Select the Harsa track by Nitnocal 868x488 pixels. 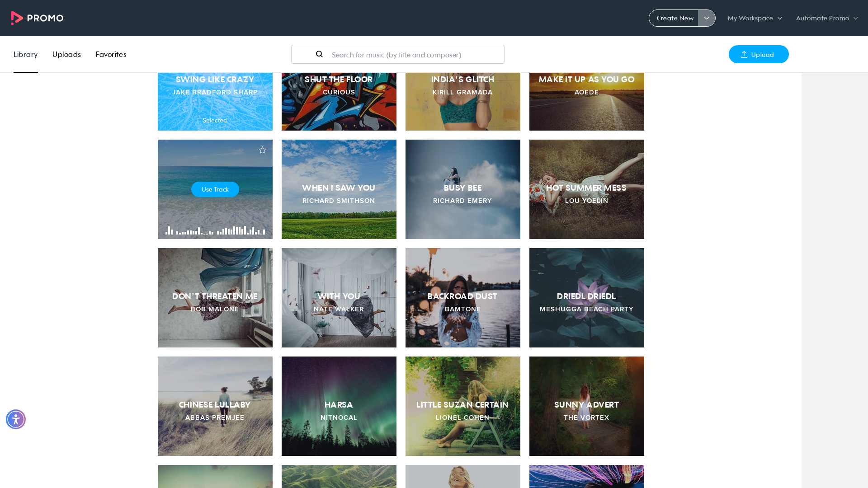339,406
